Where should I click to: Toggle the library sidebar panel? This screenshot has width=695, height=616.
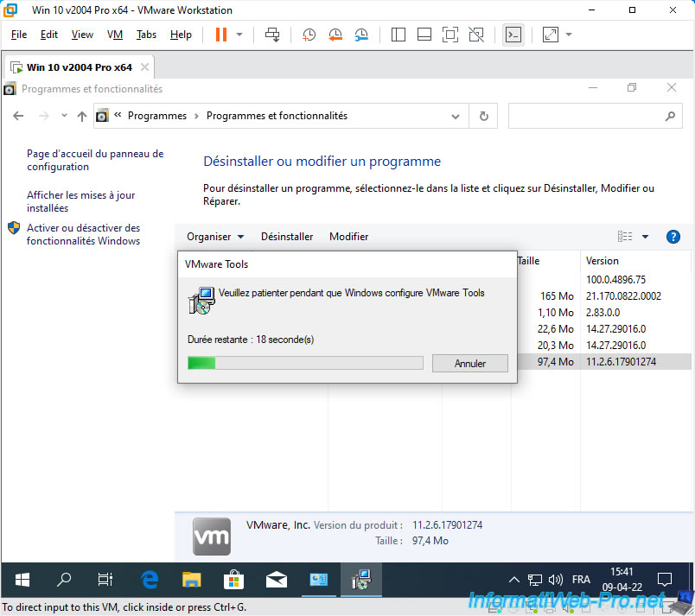point(398,35)
